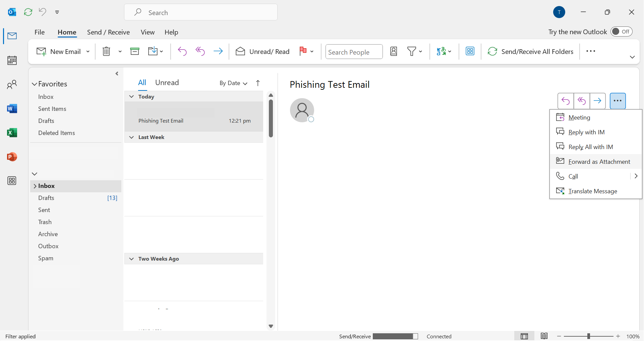Launch Word from the left sidebar
This screenshot has height=341, width=644.
12,109
